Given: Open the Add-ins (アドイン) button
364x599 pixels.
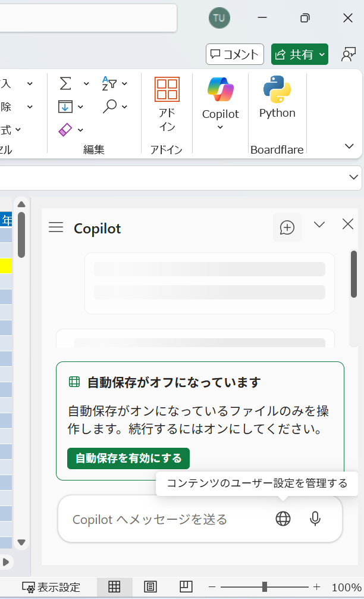Looking at the screenshot, I should click(167, 104).
